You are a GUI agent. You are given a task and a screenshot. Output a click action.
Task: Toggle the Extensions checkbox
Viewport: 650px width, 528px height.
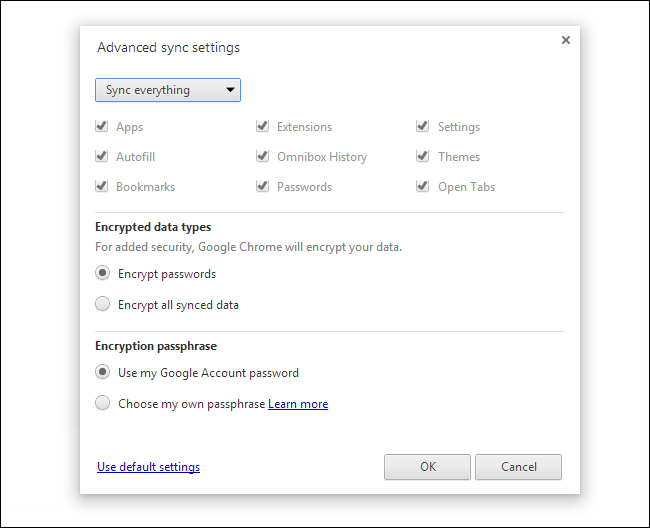[x=262, y=127]
